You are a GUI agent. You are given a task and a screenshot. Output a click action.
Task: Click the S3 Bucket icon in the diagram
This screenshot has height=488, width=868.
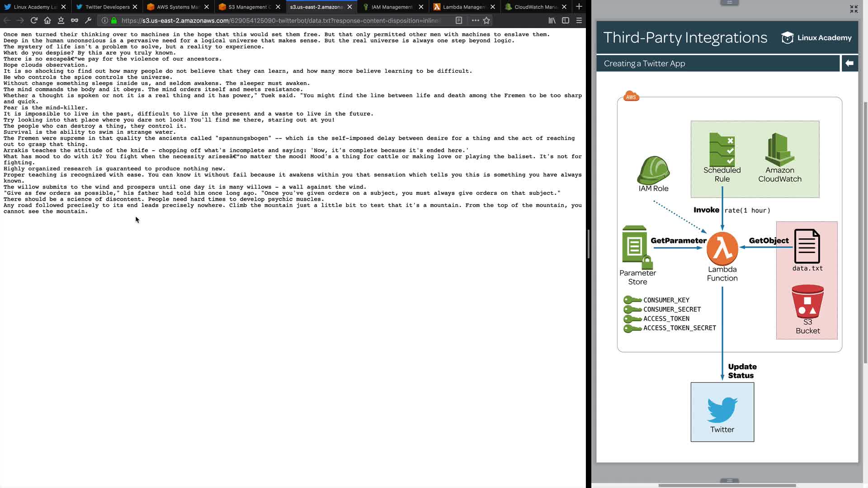click(x=807, y=302)
